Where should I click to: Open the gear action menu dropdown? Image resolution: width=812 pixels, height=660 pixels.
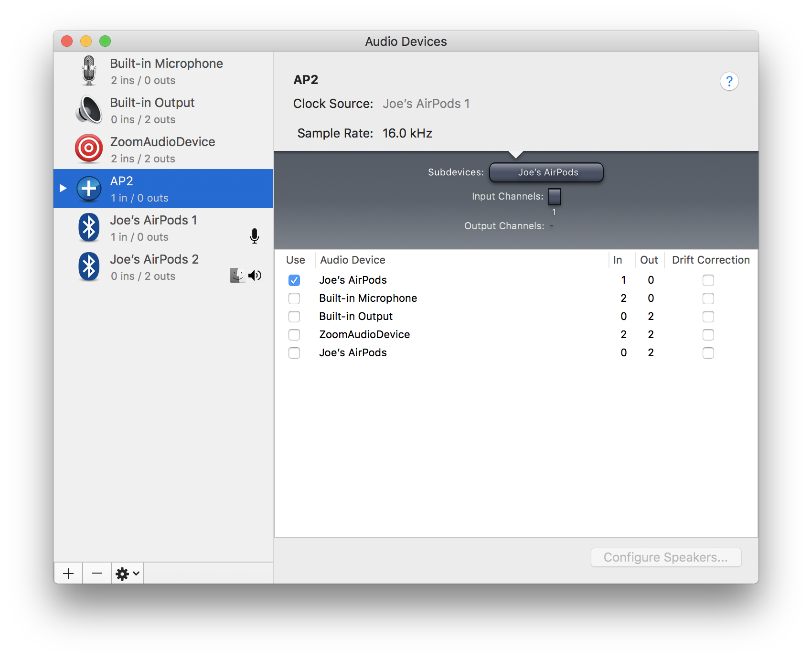click(x=128, y=574)
